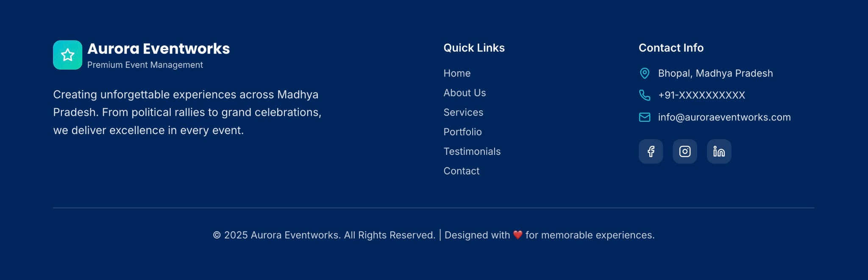The image size is (868, 280).
Task: Click the phone handset icon
Action: coord(644,95)
